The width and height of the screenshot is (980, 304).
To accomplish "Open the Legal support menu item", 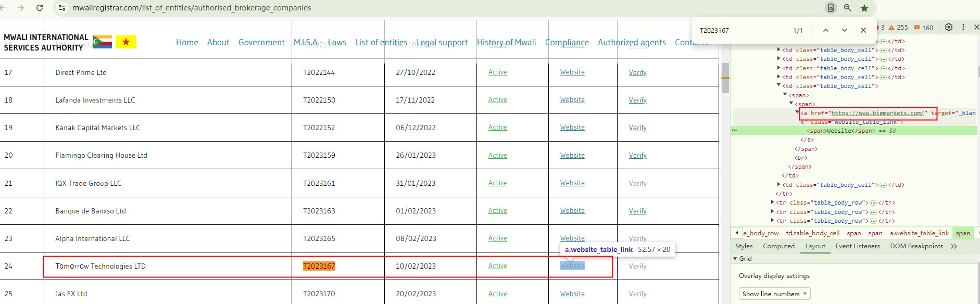I will (442, 42).
